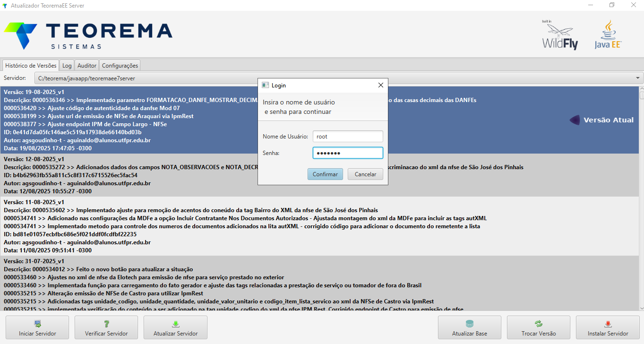Click the Atualizar Base button
The height and width of the screenshot is (344, 644).
[470, 327]
